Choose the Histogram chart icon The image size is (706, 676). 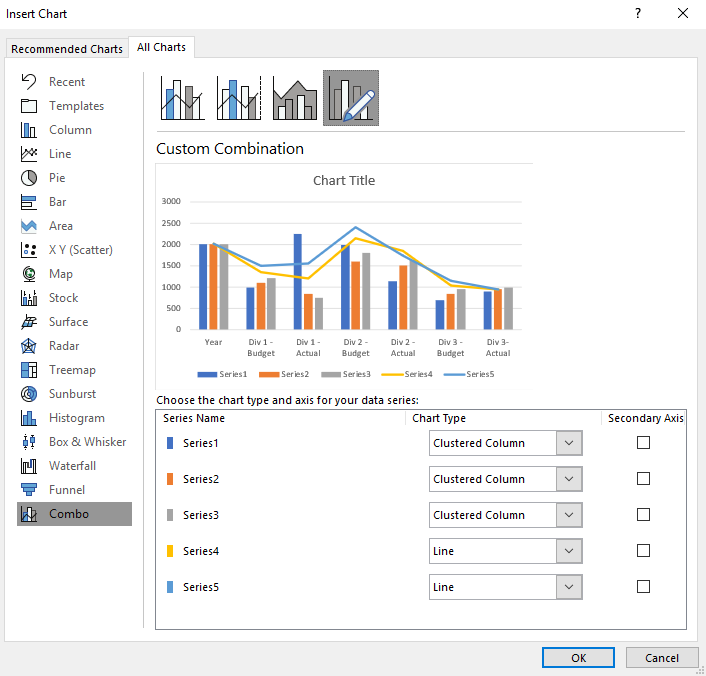tap(29, 418)
